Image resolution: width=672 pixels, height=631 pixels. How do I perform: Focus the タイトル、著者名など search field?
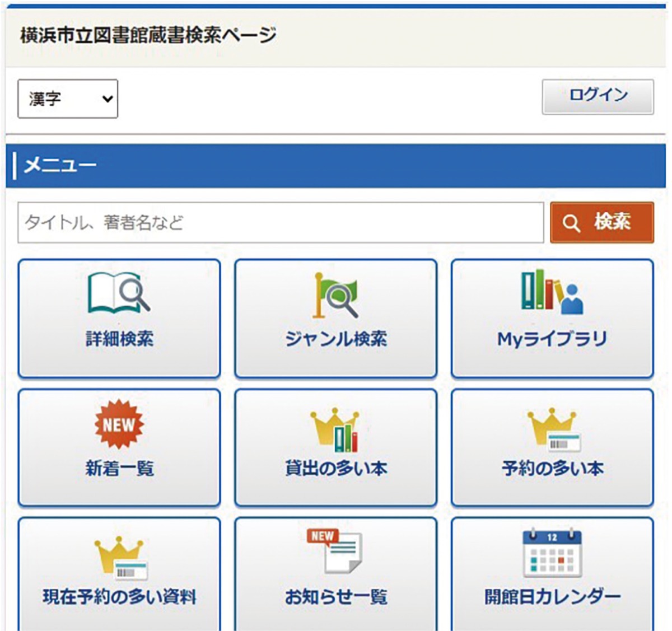[x=280, y=223]
